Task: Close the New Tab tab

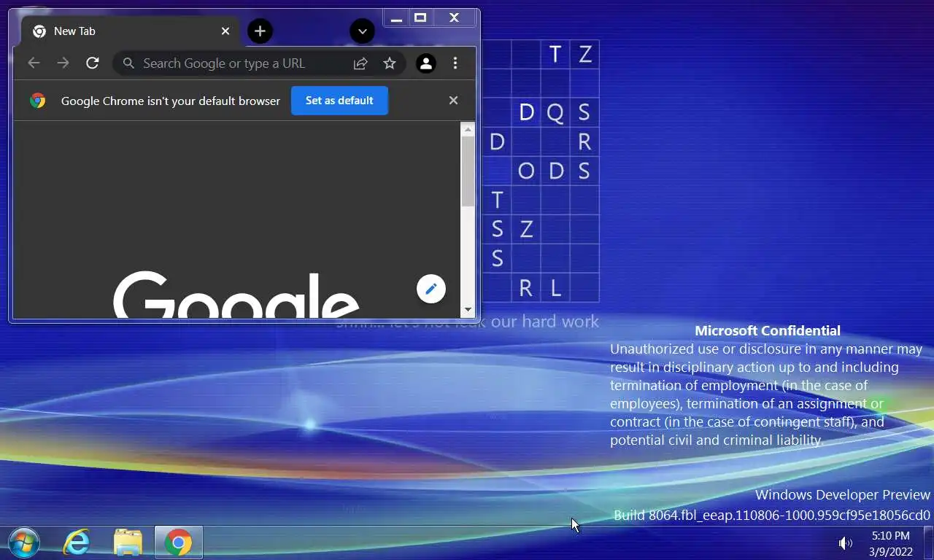Action: [x=225, y=31]
